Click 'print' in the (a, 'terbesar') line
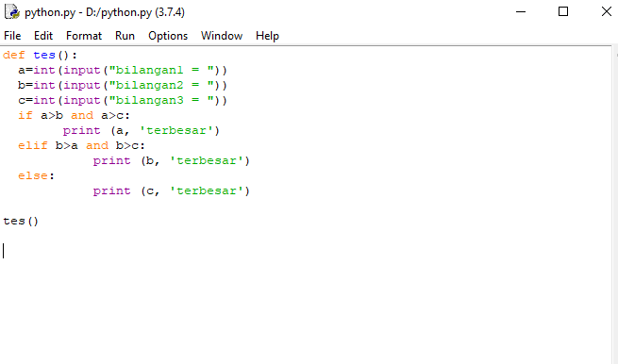 [81, 131]
